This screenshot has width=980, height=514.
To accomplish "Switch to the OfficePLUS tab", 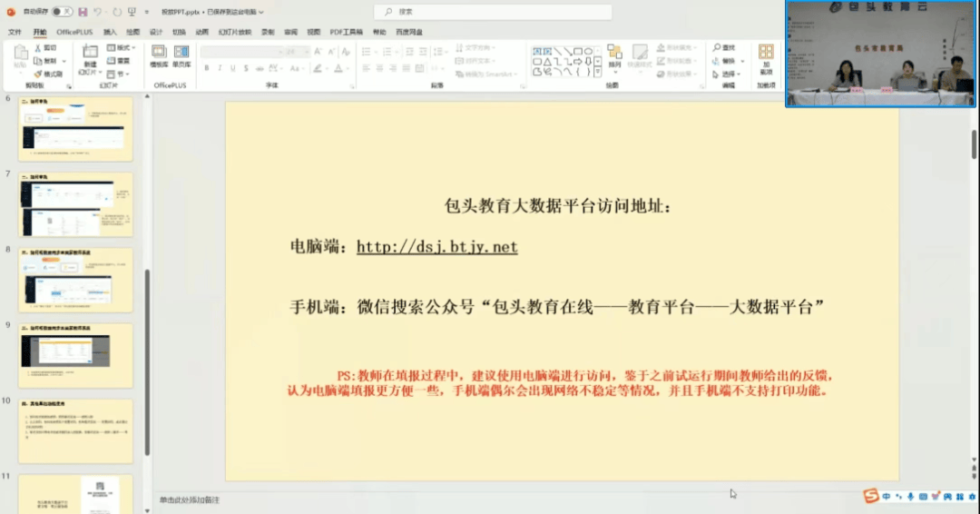I will (74, 32).
